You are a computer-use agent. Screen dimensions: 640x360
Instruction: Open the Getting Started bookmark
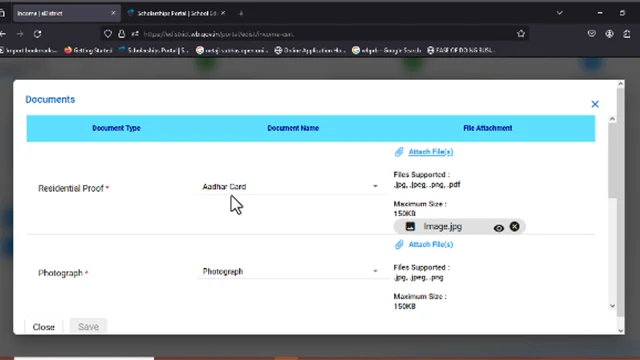[88, 50]
